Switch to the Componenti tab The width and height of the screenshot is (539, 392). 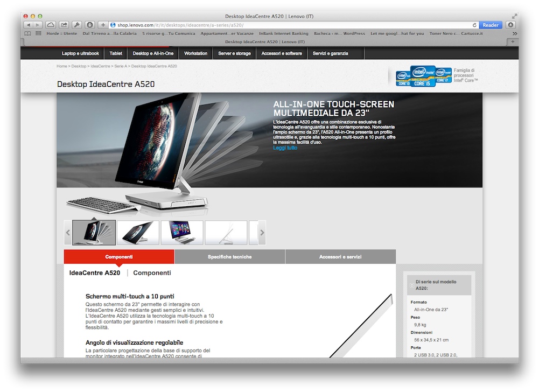(119, 257)
